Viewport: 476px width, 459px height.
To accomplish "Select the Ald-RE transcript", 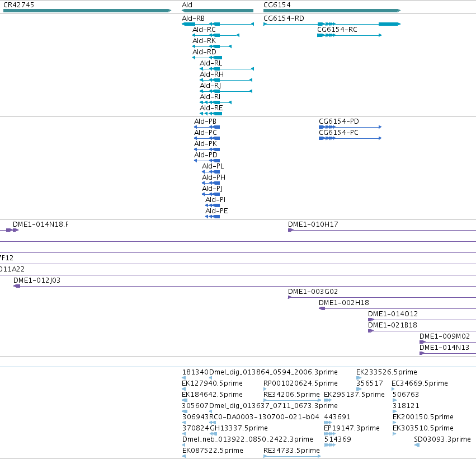I will [211, 114].
